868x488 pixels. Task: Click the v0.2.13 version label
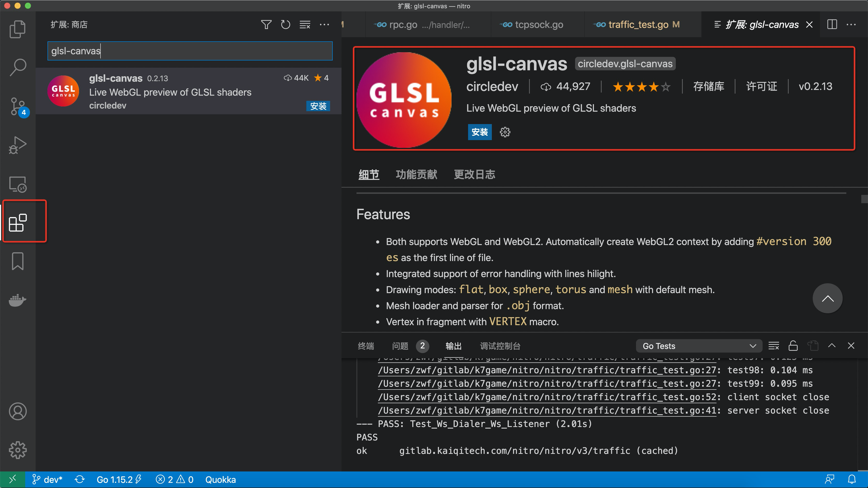tap(816, 86)
